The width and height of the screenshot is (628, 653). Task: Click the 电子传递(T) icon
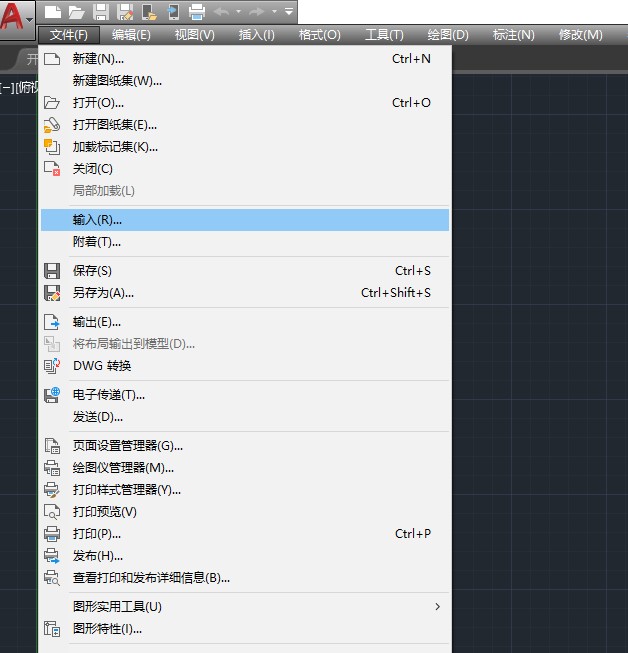52,395
